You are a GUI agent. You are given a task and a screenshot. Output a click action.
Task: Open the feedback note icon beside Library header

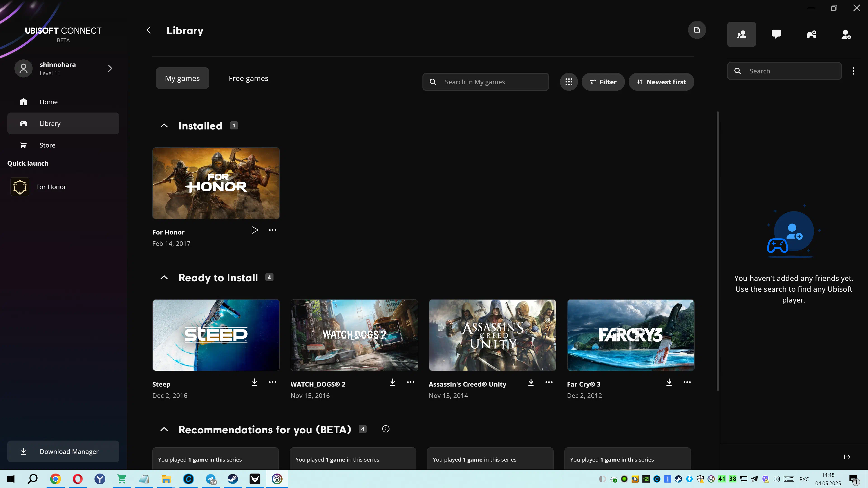pyautogui.click(x=697, y=30)
